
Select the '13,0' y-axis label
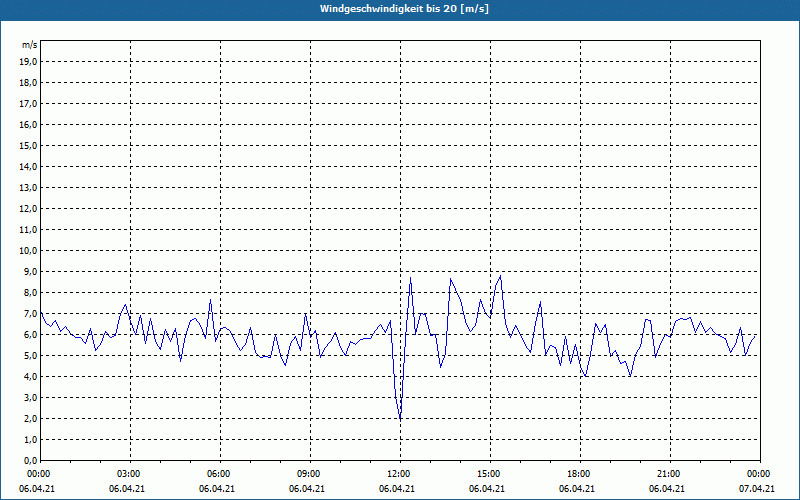28,187
